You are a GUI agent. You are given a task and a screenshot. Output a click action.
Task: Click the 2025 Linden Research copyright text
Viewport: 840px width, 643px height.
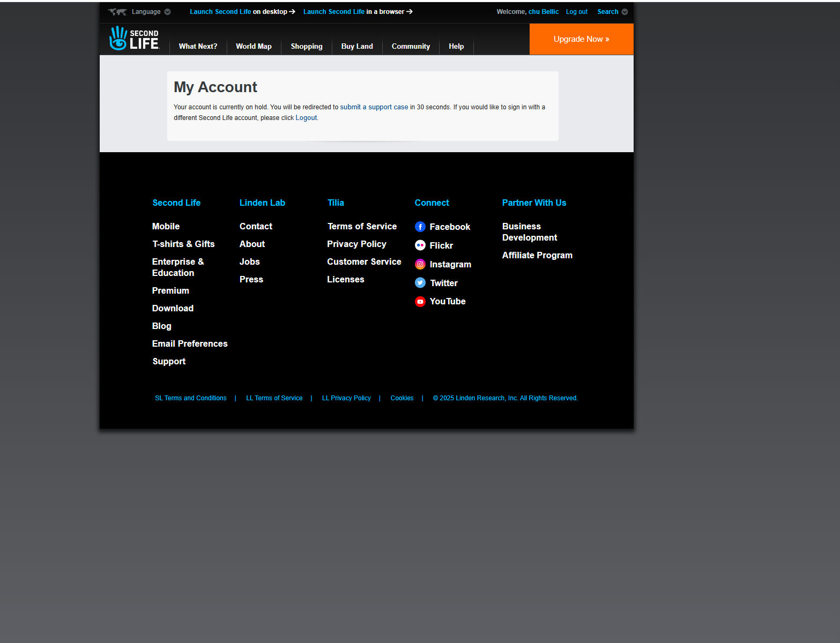pyautogui.click(x=506, y=398)
